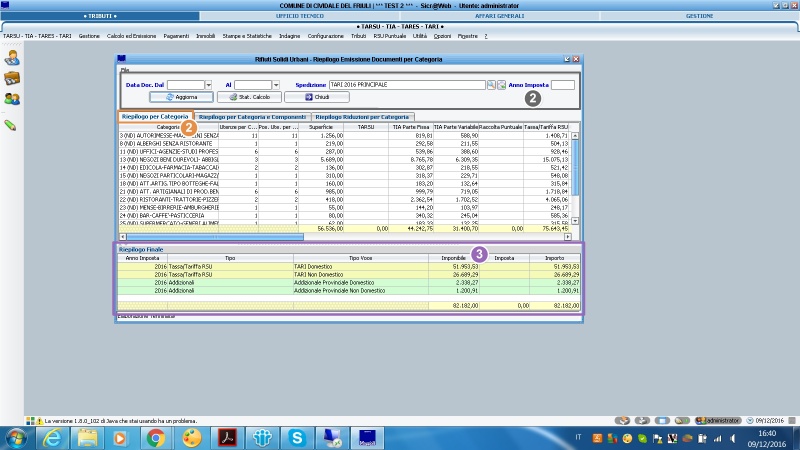
Task: Launch Adobe Reader from the taskbar
Action: [227, 437]
